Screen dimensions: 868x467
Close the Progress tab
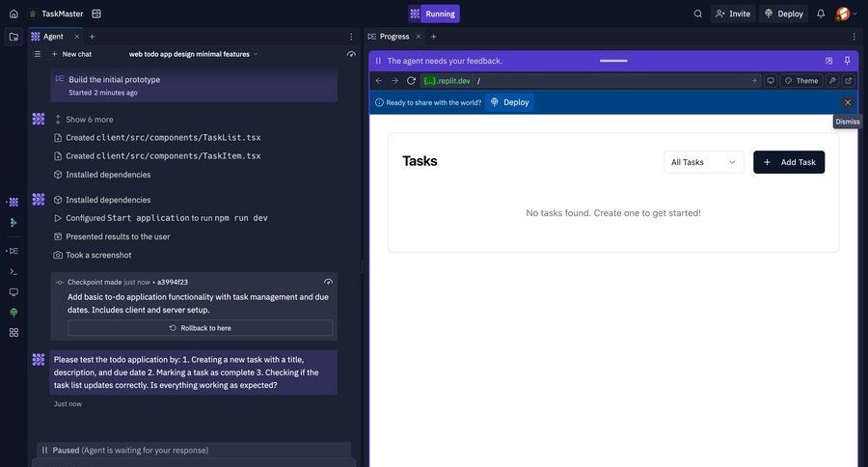pyautogui.click(x=419, y=37)
